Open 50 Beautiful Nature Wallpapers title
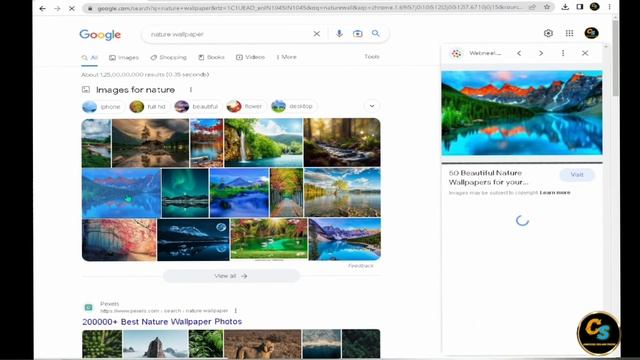The image size is (640, 360). pos(488,178)
